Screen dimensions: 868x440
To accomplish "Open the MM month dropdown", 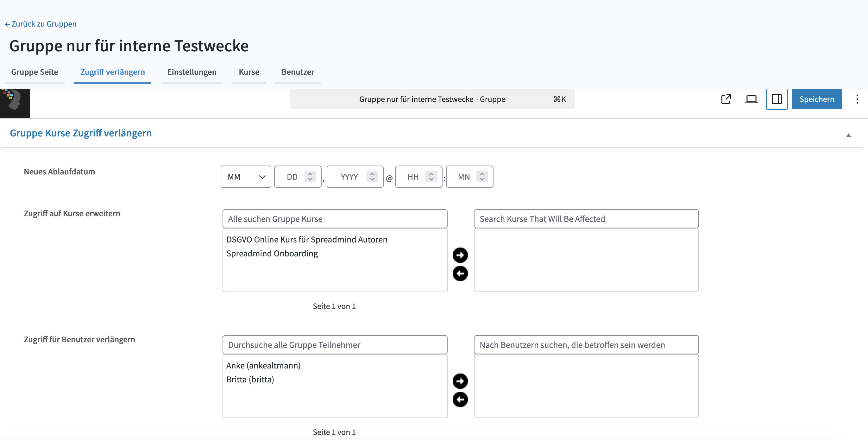I will [246, 177].
